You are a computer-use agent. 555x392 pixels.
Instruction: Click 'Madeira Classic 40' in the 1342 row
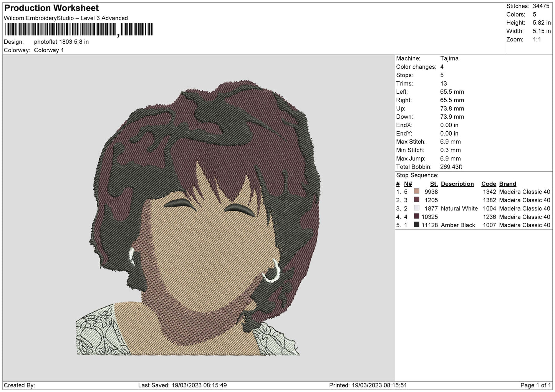(525, 192)
